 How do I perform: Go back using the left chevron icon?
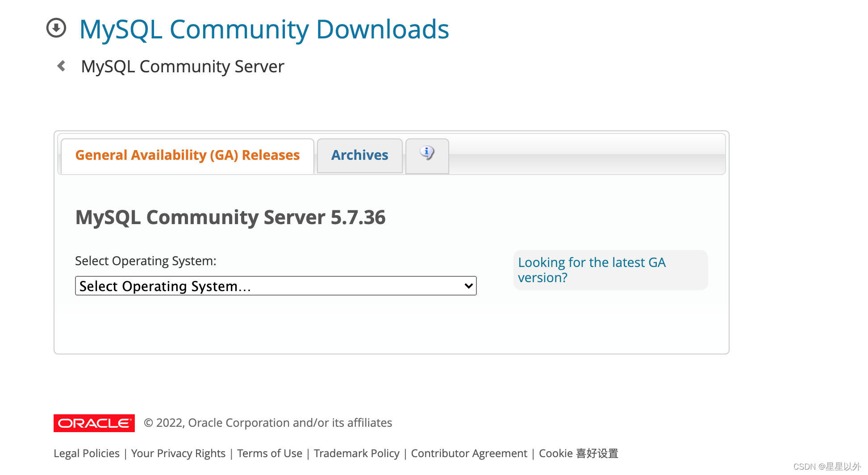(x=62, y=66)
